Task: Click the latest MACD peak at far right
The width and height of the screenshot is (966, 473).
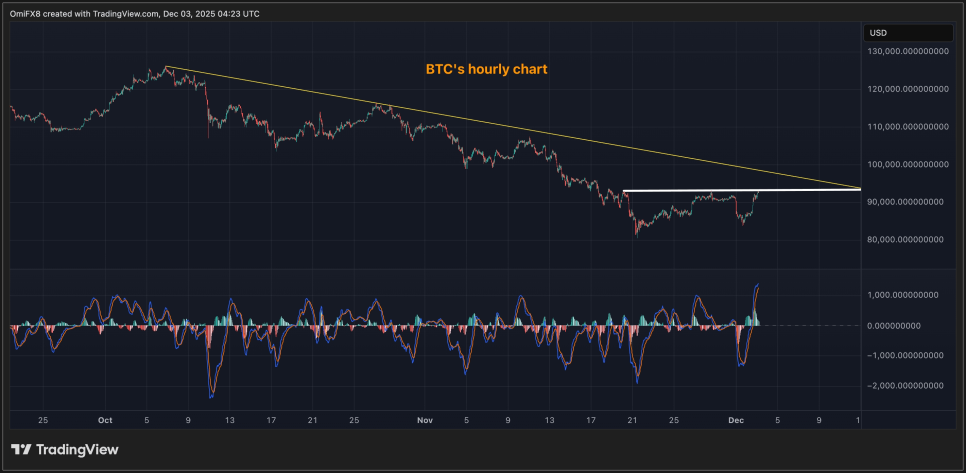Action: click(758, 284)
